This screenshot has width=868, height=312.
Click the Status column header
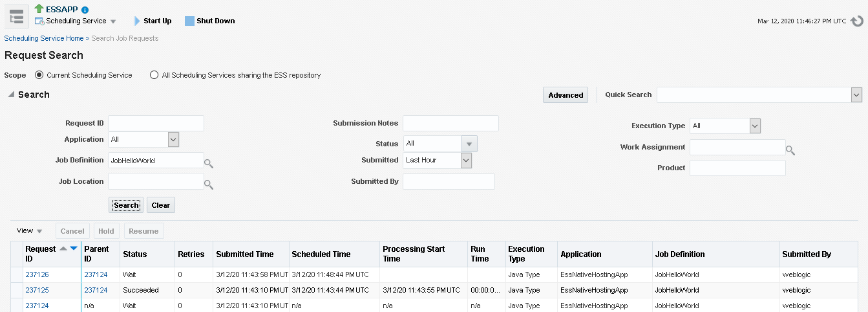click(x=147, y=254)
